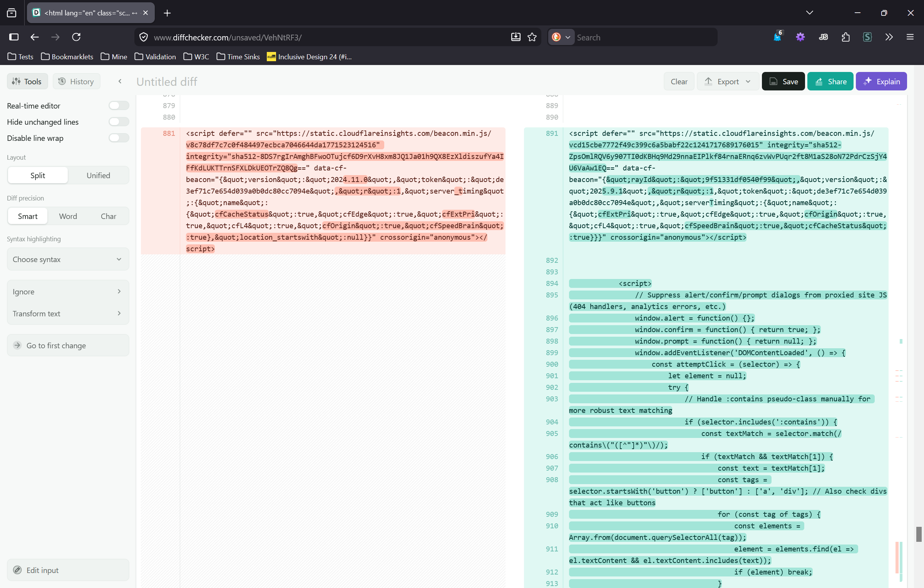Set diff precision to Word

(68, 216)
